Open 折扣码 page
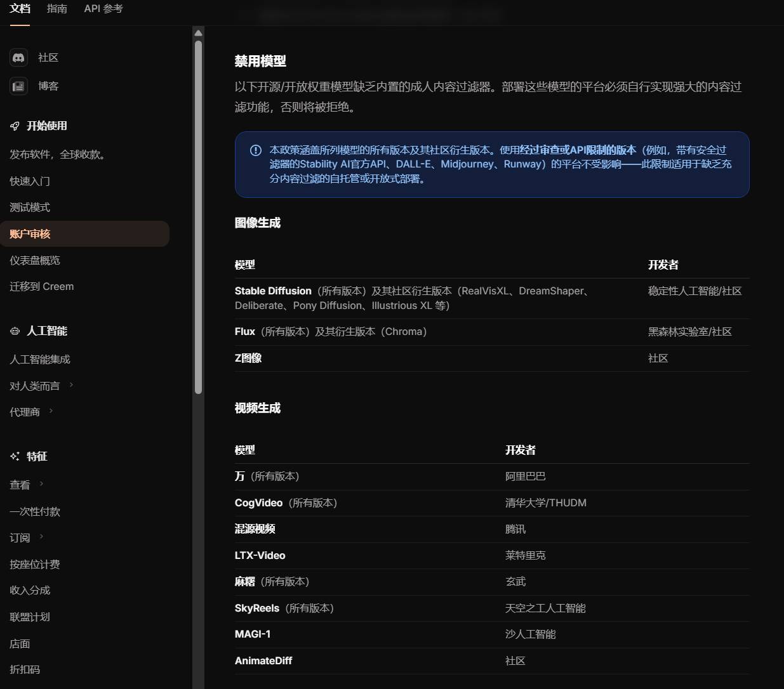Image resolution: width=784 pixels, height=689 pixels. click(25, 669)
